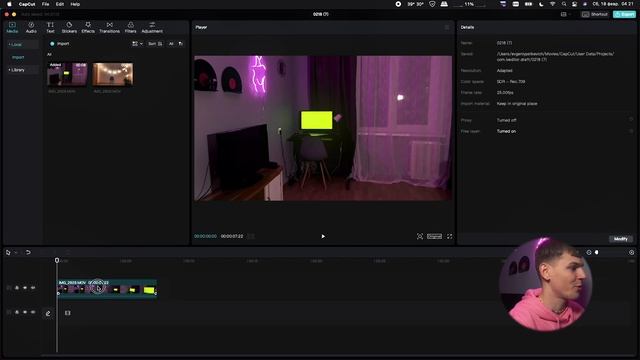
Task: Open Spotlight search in menu bar
Action: coord(564,4)
